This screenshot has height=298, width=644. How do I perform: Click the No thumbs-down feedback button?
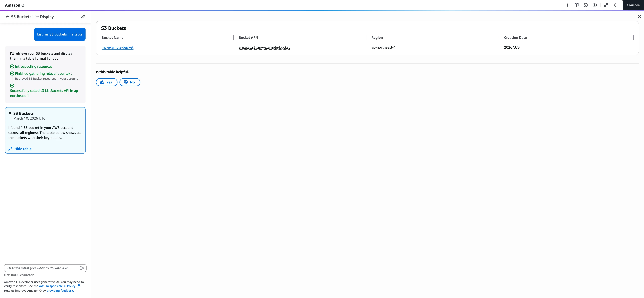130,82
